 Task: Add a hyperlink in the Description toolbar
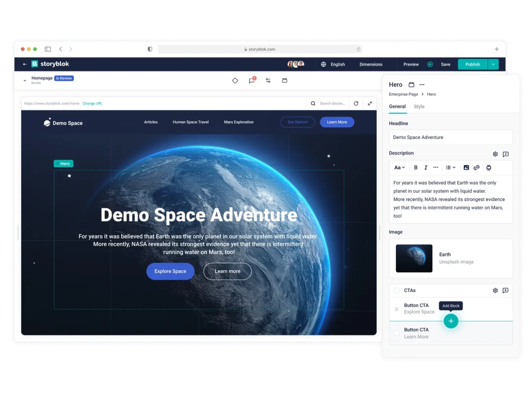(477, 168)
